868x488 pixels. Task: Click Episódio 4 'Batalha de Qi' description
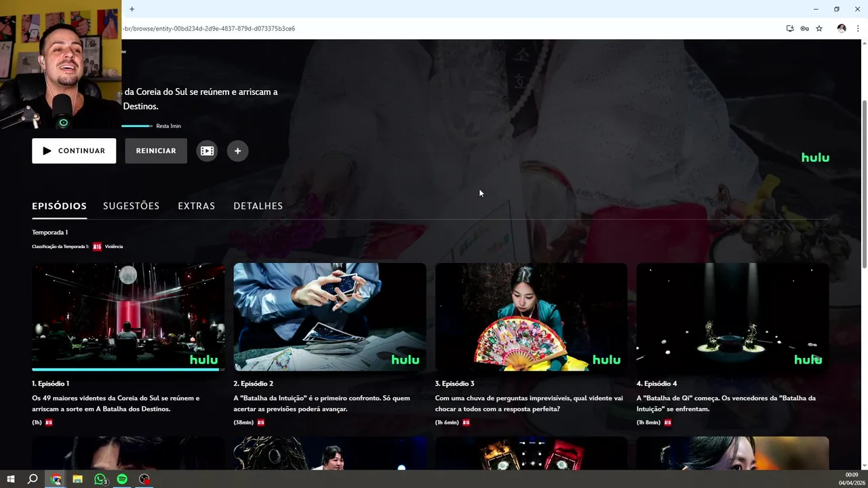[726, 403]
